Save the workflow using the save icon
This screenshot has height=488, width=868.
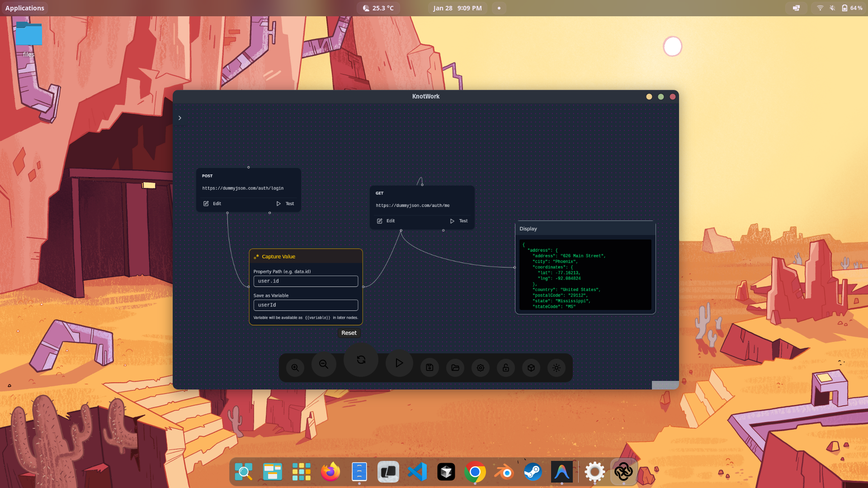(x=429, y=367)
